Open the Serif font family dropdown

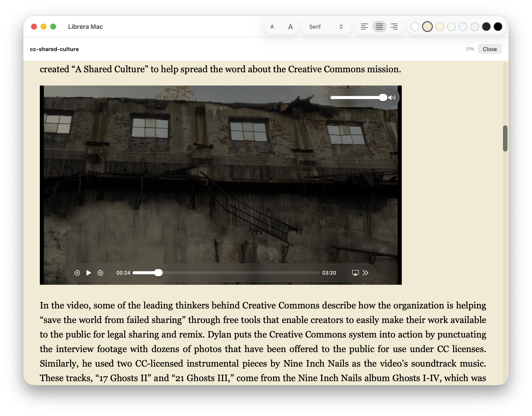326,27
